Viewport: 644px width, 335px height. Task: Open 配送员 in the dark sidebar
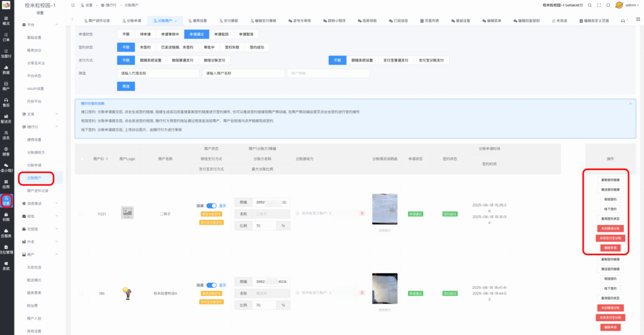coord(6,119)
